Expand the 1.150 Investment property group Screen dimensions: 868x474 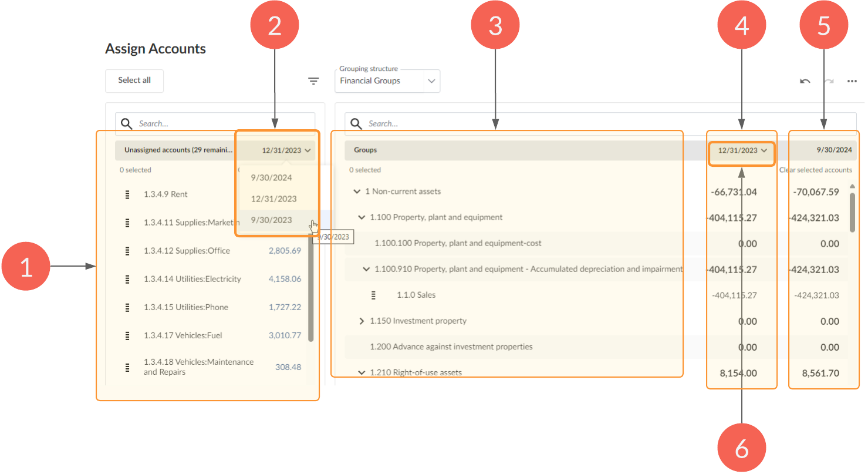click(362, 321)
